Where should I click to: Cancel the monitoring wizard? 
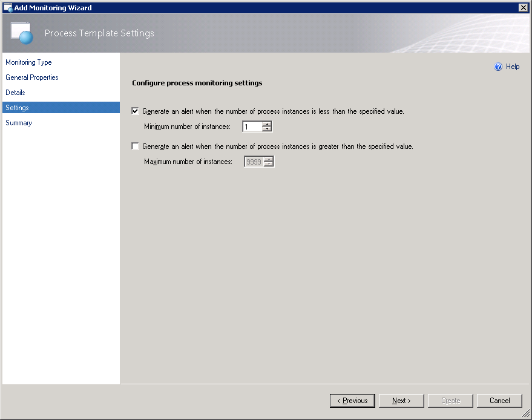(x=499, y=401)
